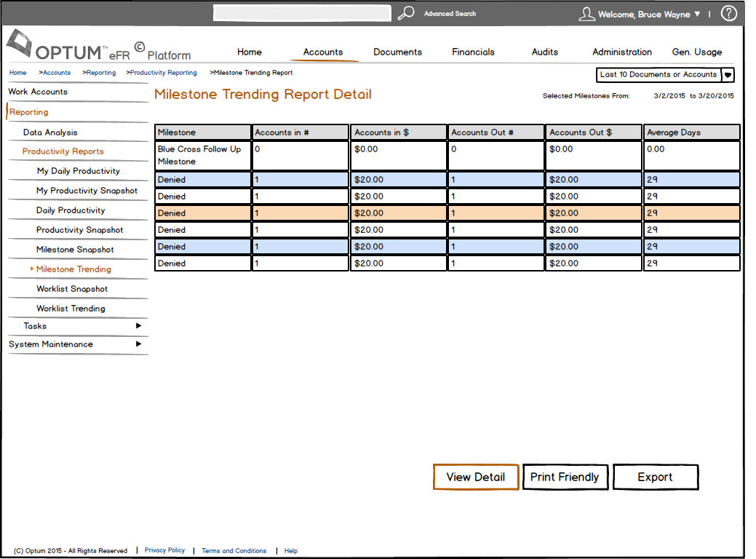This screenshot has width=756, height=559.
Task: Click the magnifying glass search icon
Action: pos(406,13)
